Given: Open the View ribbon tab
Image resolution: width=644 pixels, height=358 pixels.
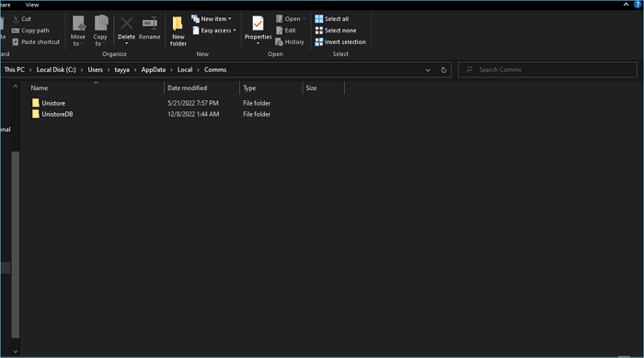Looking at the screenshot, I should click(x=32, y=5).
